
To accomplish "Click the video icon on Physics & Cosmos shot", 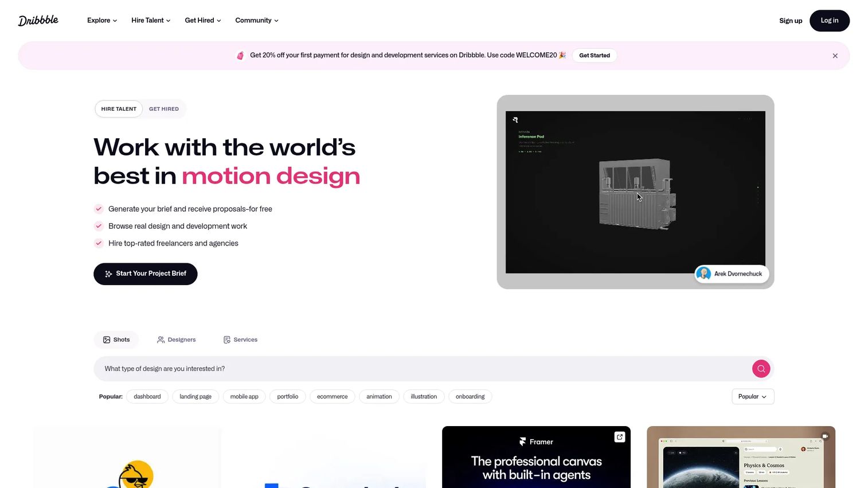I will 824,436.
